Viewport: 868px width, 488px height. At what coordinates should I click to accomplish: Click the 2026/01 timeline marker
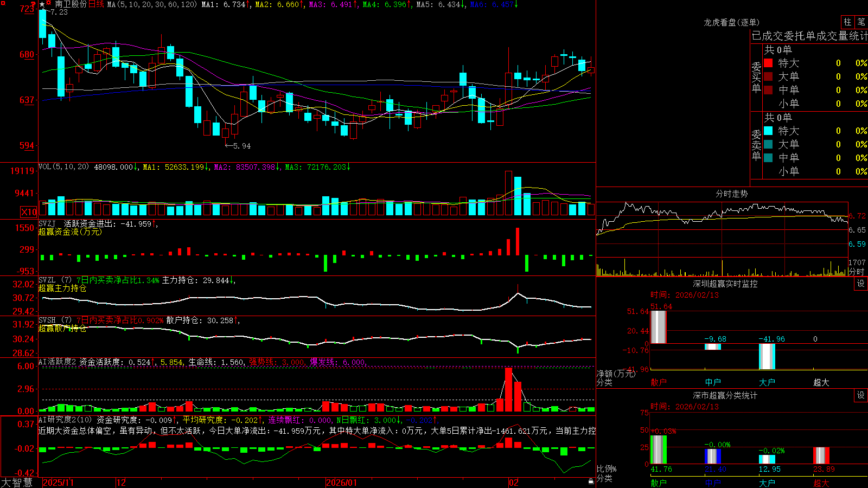coord(342,483)
